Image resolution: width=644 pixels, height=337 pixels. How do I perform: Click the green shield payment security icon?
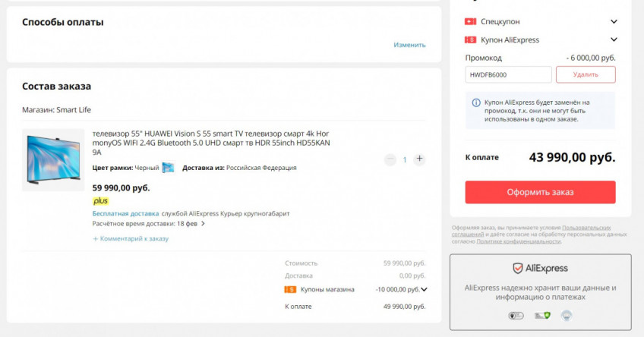(541, 315)
